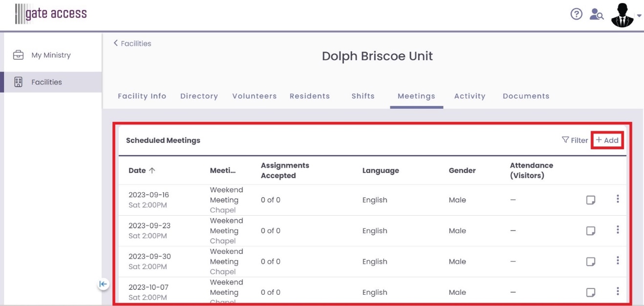
Task: Open the help question mark icon
Action: tap(576, 14)
